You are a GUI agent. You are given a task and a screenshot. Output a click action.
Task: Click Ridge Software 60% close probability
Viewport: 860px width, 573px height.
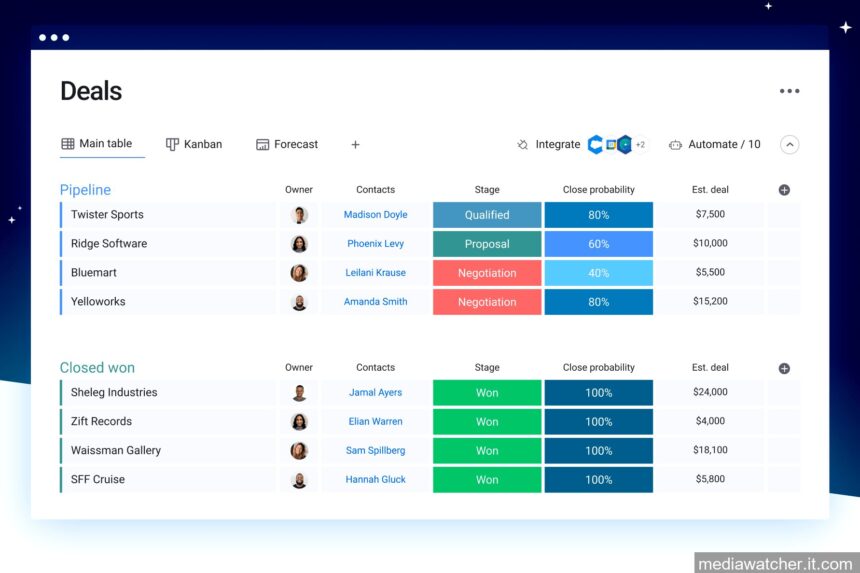point(598,244)
